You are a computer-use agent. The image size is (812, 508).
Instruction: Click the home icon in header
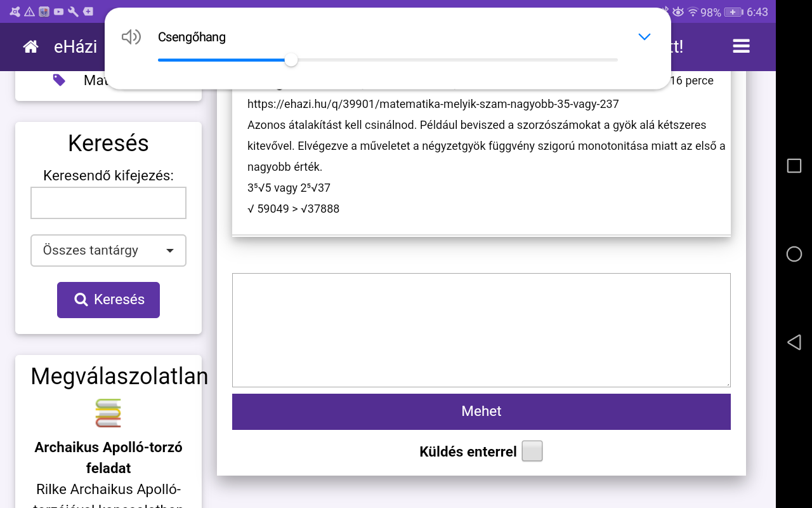click(x=30, y=46)
